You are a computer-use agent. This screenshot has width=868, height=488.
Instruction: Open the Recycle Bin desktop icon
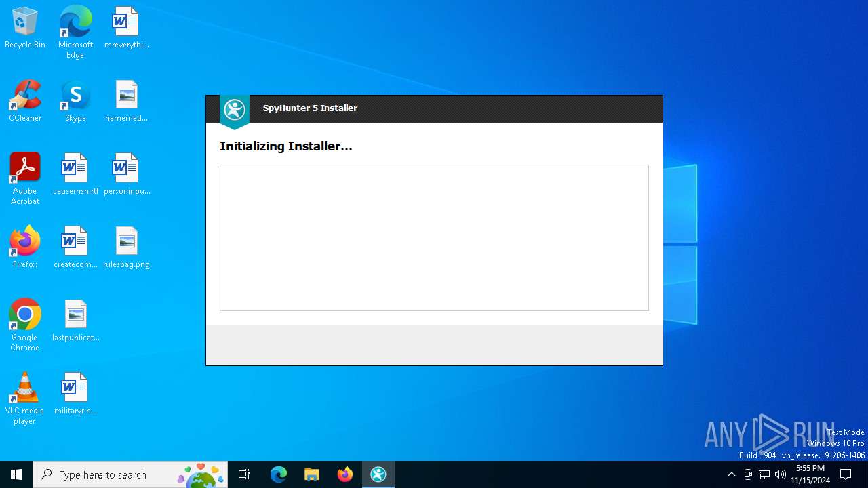pos(25,28)
